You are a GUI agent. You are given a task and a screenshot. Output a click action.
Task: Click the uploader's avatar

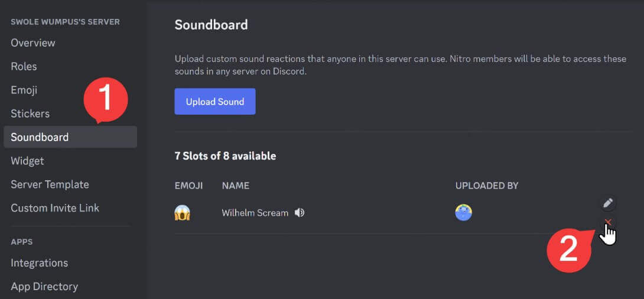coord(463,213)
